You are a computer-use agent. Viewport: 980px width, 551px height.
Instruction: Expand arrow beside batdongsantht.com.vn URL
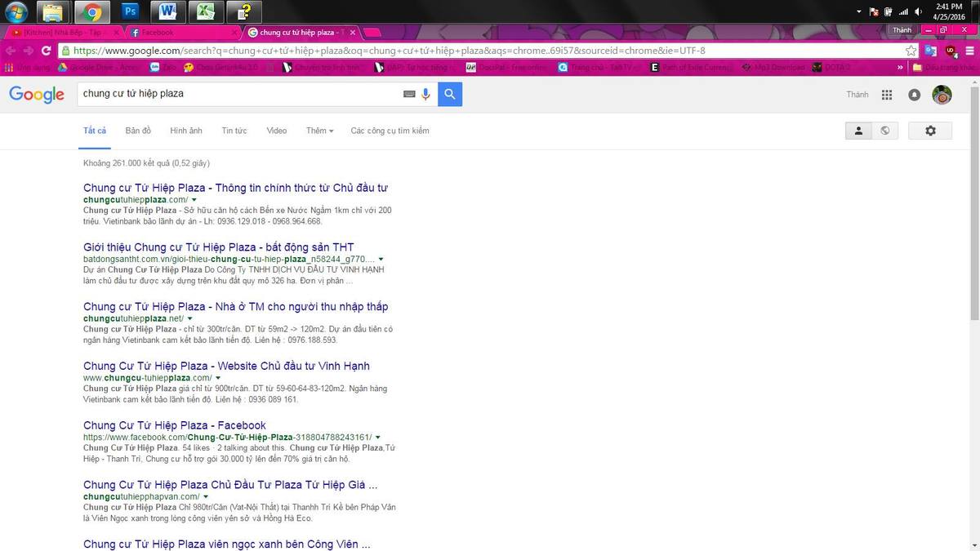click(381, 259)
